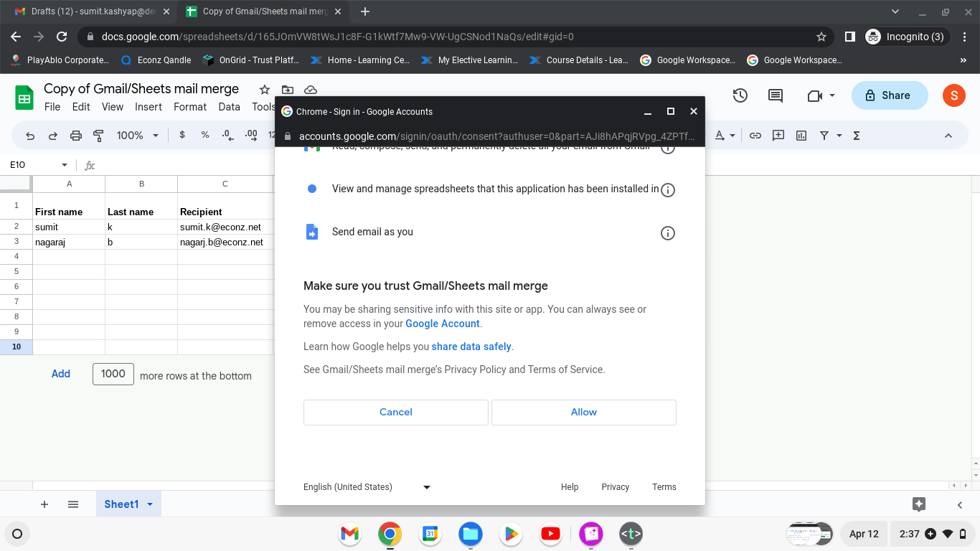This screenshot has height=551, width=980.
Task: Click the insert comment icon
Action: coord(778,136)
